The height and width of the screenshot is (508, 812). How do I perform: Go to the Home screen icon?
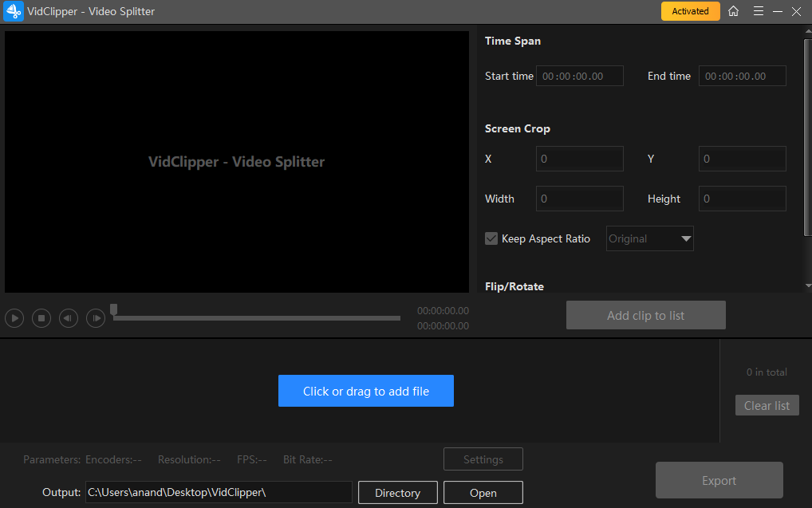tap(734, 11)
